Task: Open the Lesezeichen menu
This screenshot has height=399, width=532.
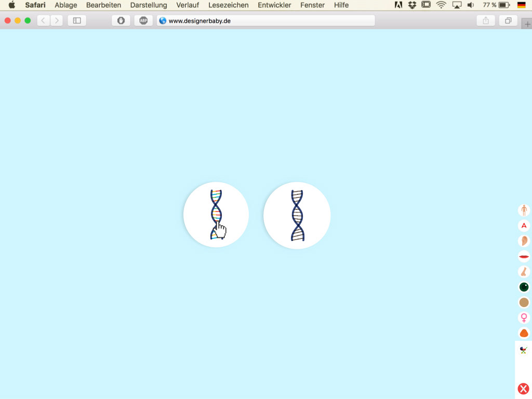Action: click(229, 5)
